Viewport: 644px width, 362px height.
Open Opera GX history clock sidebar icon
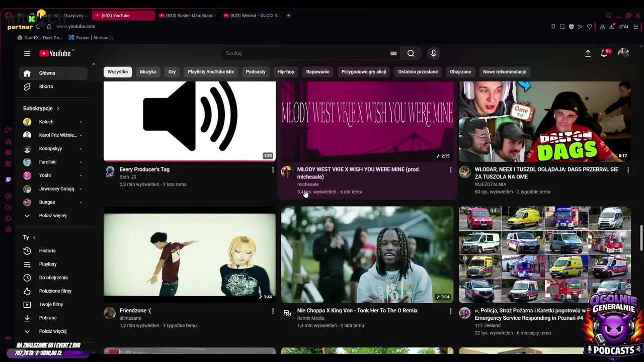(8, 207)
